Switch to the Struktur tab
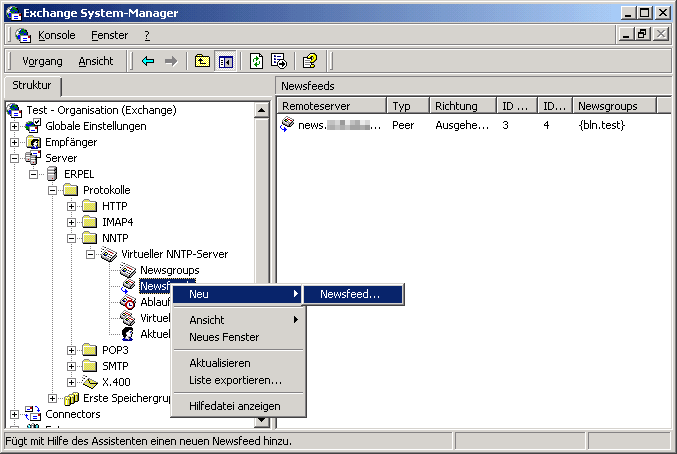 coord(32,86)
